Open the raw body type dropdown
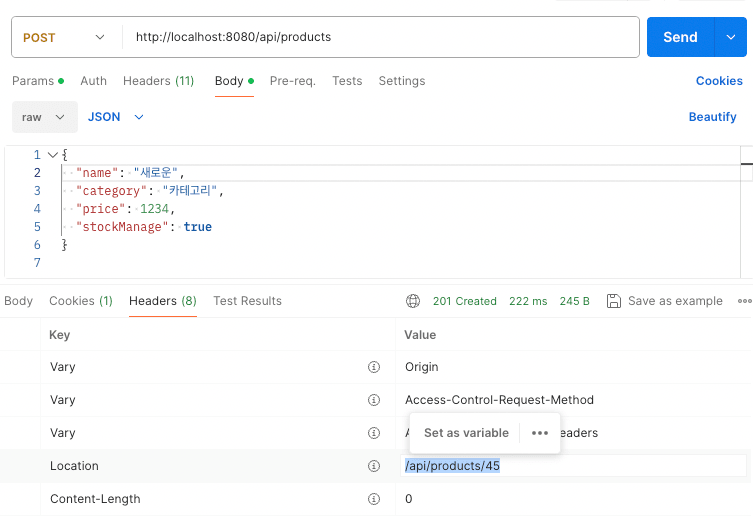 click(44, 117)
